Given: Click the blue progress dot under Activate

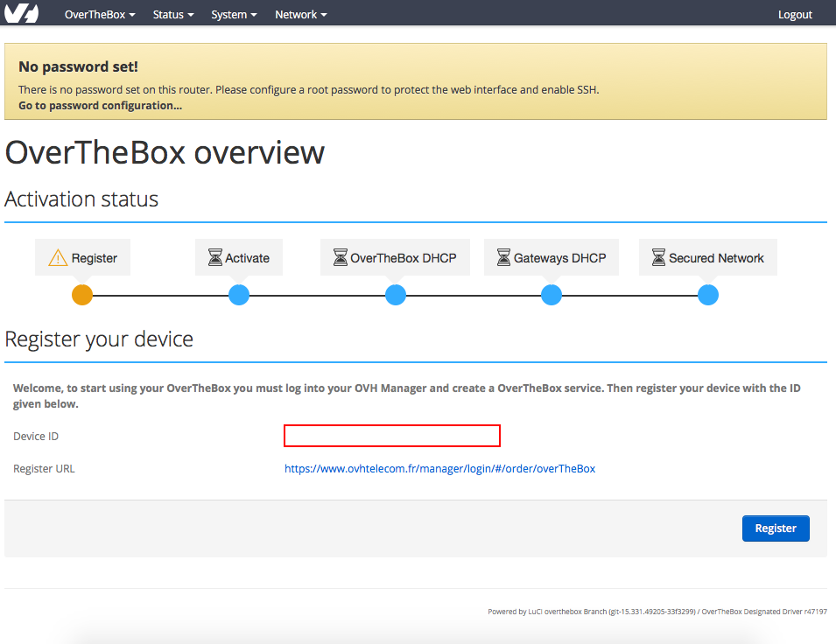Looking at the screenshot, I should tap(238, 295).
